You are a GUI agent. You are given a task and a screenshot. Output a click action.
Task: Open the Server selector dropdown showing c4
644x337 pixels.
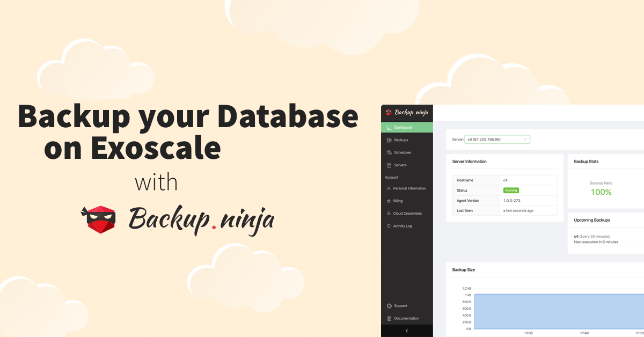[x=497, y=140]
